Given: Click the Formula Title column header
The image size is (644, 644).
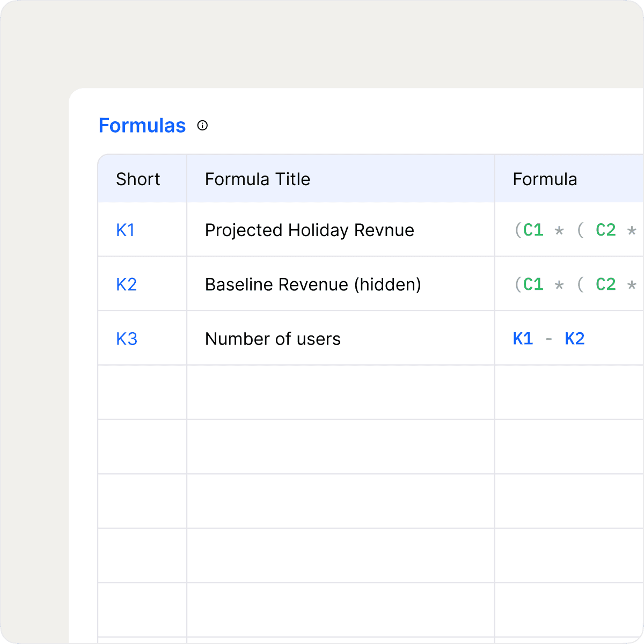Looking at the screenshot, I should 341,179.
